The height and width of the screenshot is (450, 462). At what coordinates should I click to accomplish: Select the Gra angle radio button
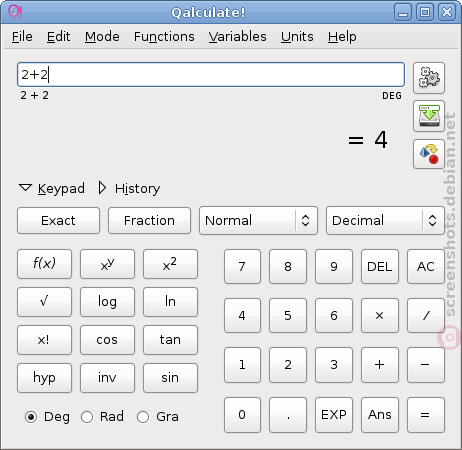pyautogui.click(x=143, y=417)
